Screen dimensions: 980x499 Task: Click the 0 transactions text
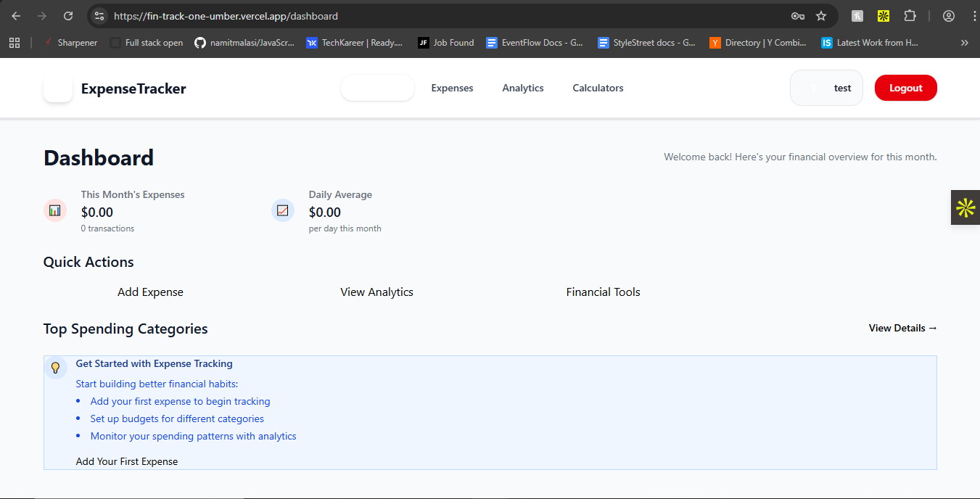click(x=107, y=228)
